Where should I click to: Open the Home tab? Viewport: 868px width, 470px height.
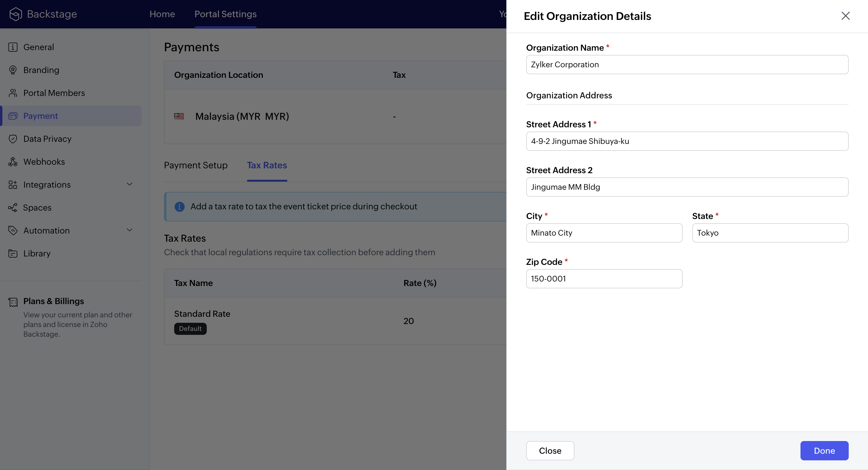[x=162, y=14]
